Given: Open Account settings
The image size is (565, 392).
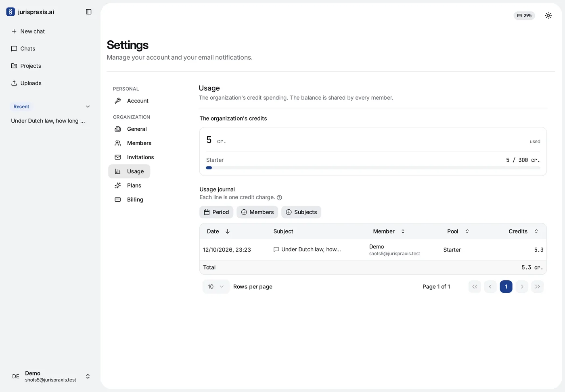Looking at the screenshot, I should (132, 101).
